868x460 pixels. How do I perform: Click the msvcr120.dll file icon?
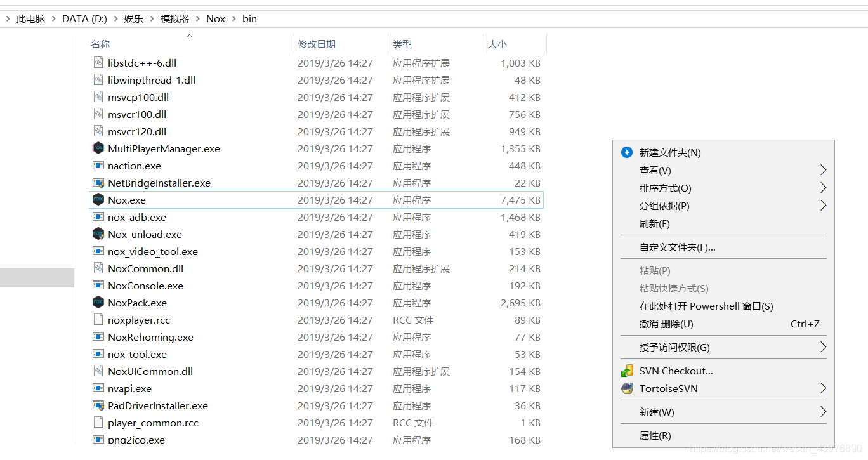(98, 131)
